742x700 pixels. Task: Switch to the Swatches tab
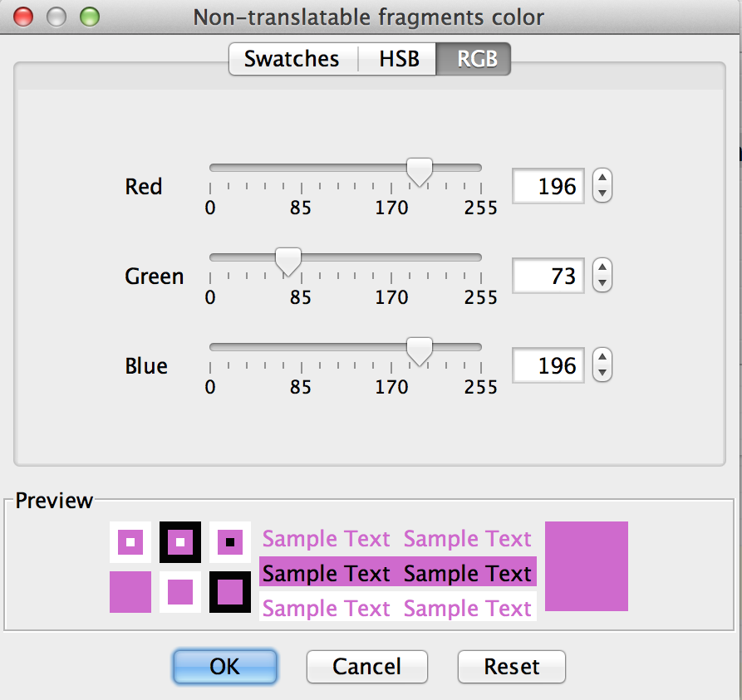pyautogui.click(x=292, y=60)
